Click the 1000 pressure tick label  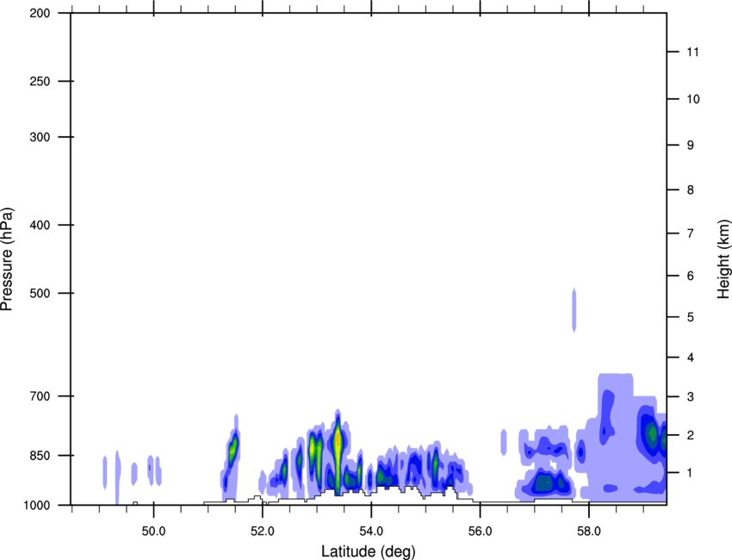coord(36,506)
